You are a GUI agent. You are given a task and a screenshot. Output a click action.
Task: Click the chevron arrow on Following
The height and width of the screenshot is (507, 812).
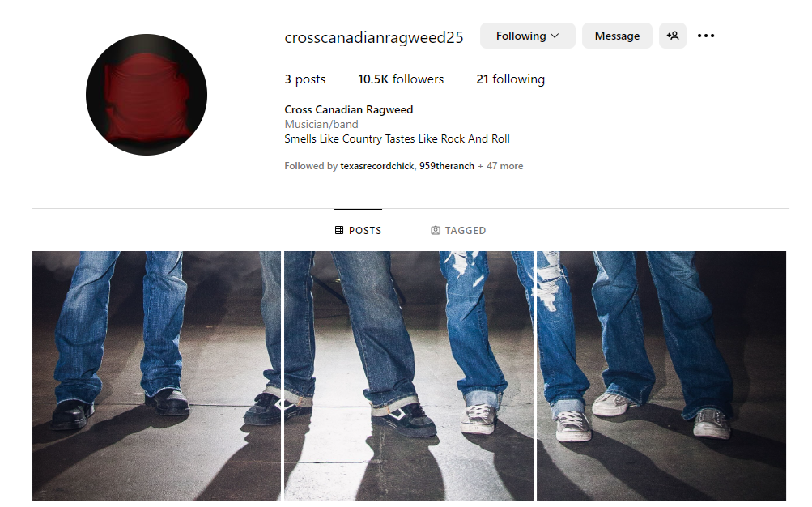555,36
